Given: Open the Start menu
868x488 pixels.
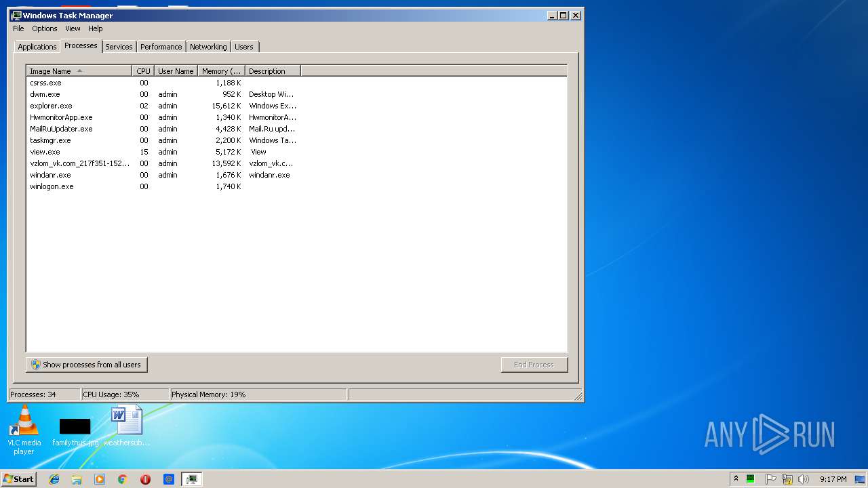Looking at the screenshot, I should click(x=19, y=479).
